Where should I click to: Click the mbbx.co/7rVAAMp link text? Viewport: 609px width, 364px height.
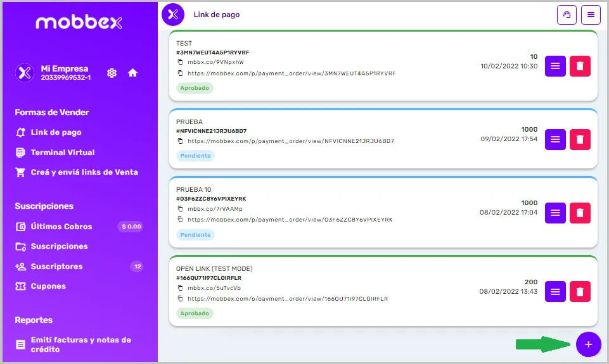pyautogui.click(x=215, y=209)
